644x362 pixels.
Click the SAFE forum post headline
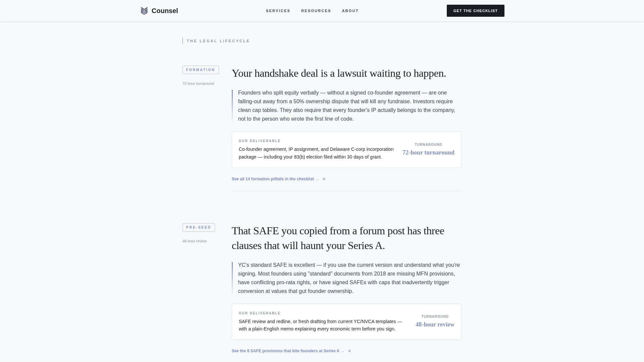[338, 238]
